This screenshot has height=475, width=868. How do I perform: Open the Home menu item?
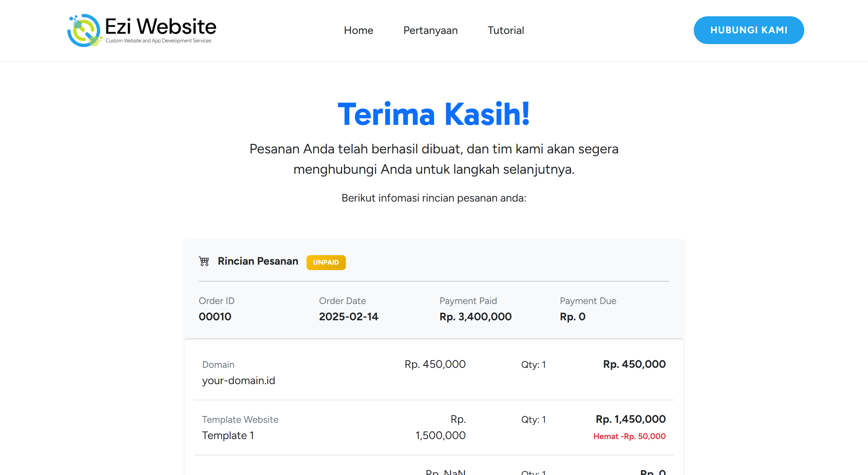pyautogui.click(x=358, y=31)
